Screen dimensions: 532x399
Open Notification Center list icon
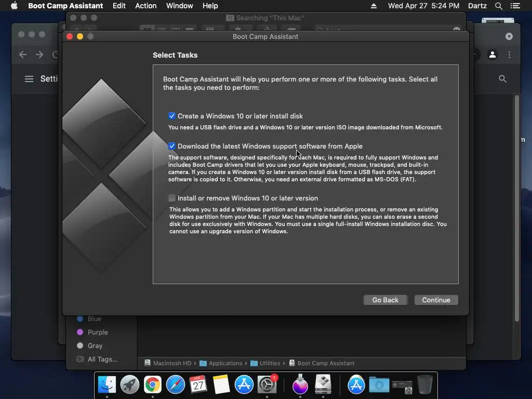point(515,6)
